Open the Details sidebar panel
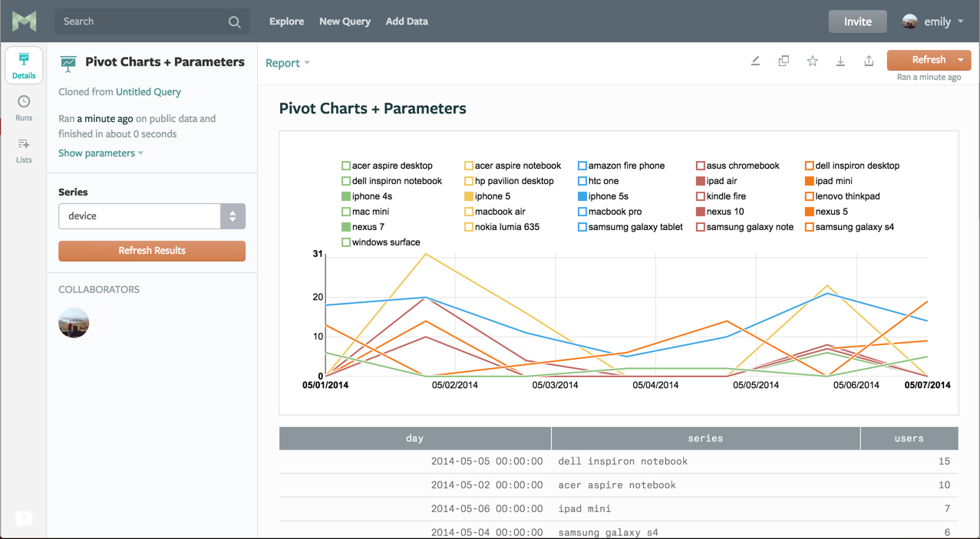Image resolution: width=980 pixels, height=539 pixels. coord(24,65)
